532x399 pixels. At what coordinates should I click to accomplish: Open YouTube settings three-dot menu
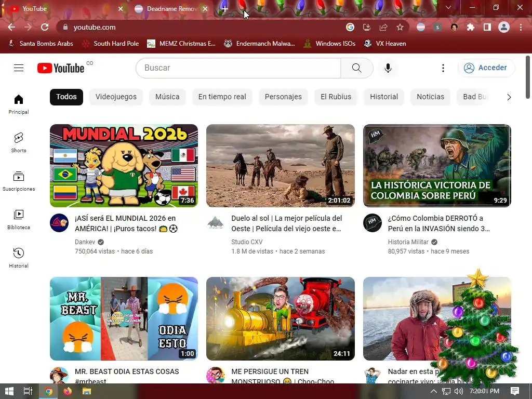click(x=443, y=68)
